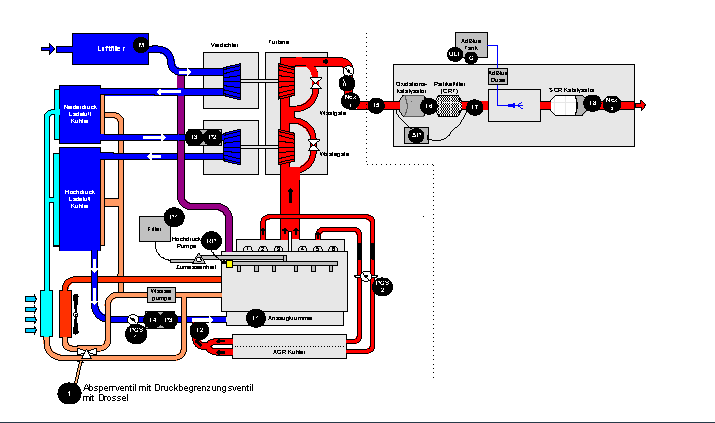
Task: Select the ULI sensor circle near the AdBlue tank
Action: click(x=455, y=54)
